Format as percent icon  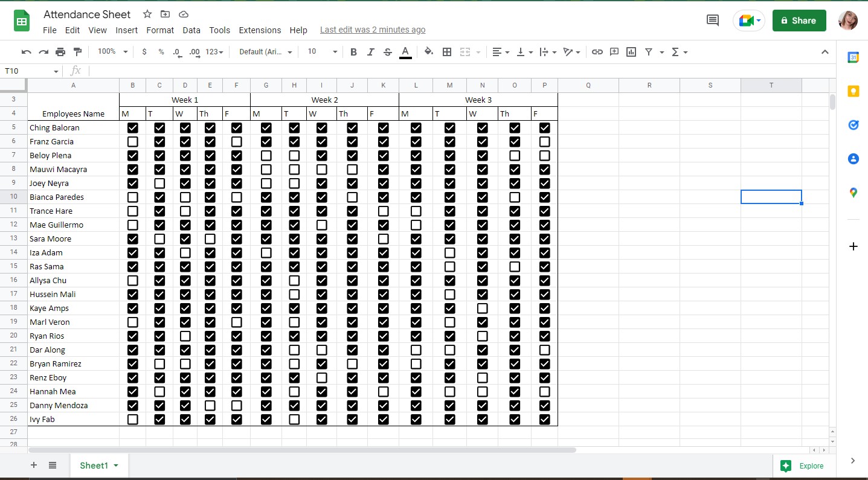click(161, 52)
